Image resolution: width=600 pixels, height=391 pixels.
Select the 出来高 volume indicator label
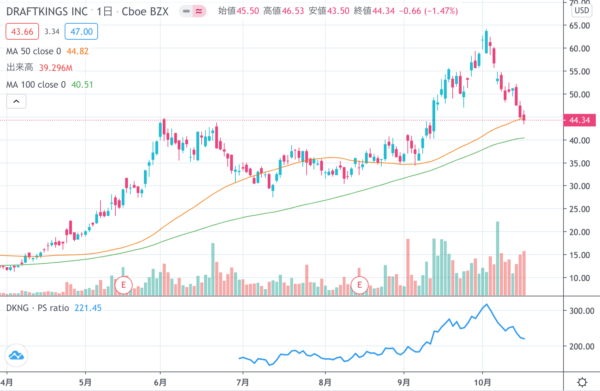pos(20,68)
